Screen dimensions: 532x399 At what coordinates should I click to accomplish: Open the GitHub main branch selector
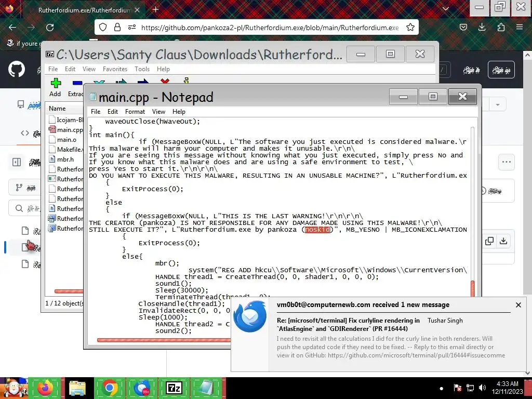point(25,188)
